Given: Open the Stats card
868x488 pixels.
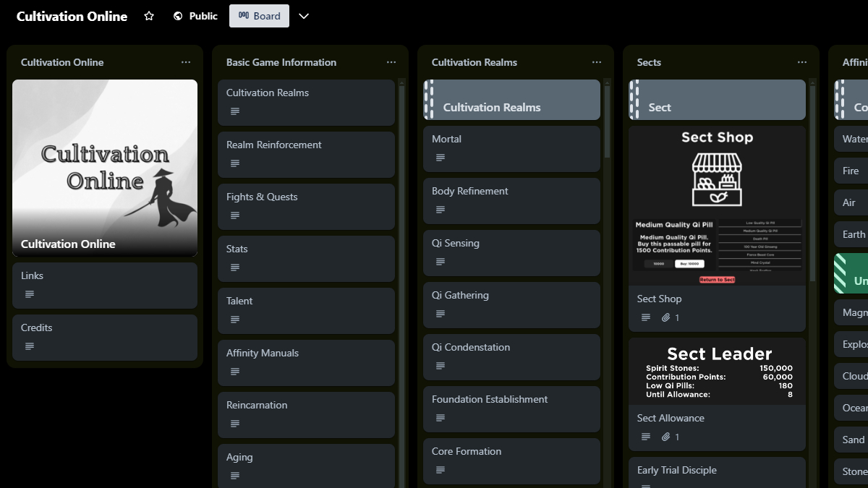Looking at the screenshot, I should click(306, 259).
